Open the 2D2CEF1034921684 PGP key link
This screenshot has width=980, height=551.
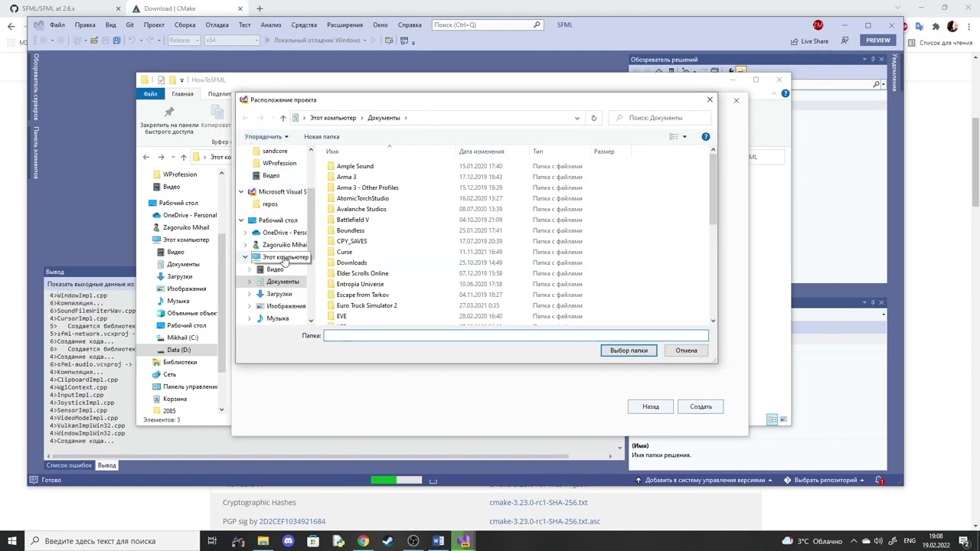point(292,521)
